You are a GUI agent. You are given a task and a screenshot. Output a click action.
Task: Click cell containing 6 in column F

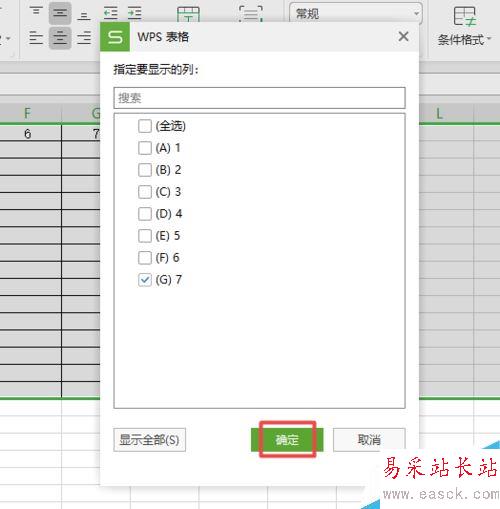(27, 134)
